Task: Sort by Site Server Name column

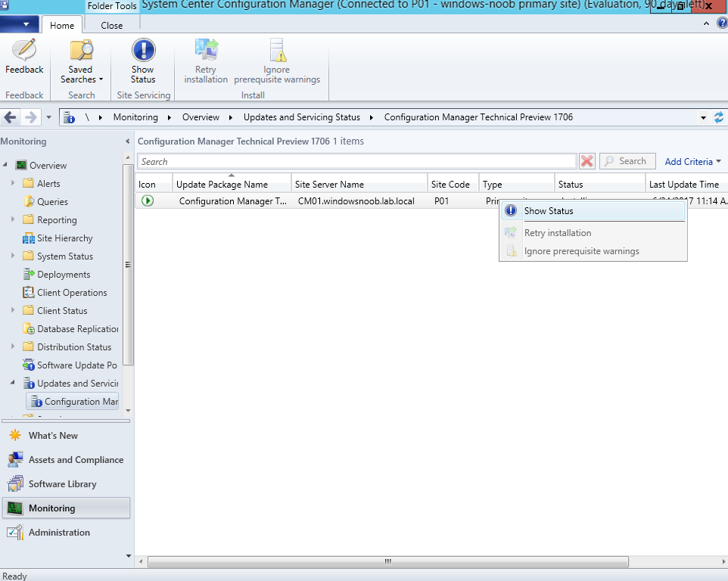Action: pyautogui.click(x=359, y=185)
